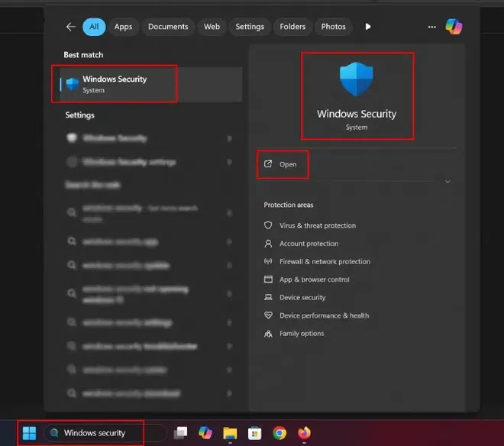Open App & browser control
504x446 pixels.
(x=315, y=280)
